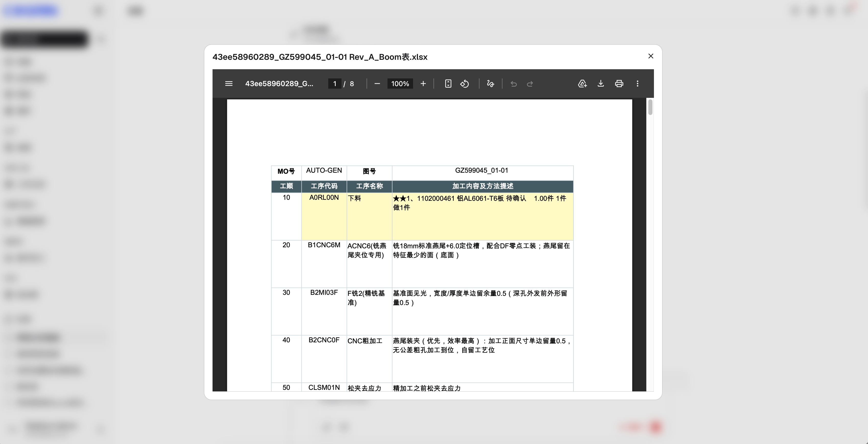Viewport: 868px width, 444px height.
Task: Click the 下料 process name cell
Action: (370, 216)
